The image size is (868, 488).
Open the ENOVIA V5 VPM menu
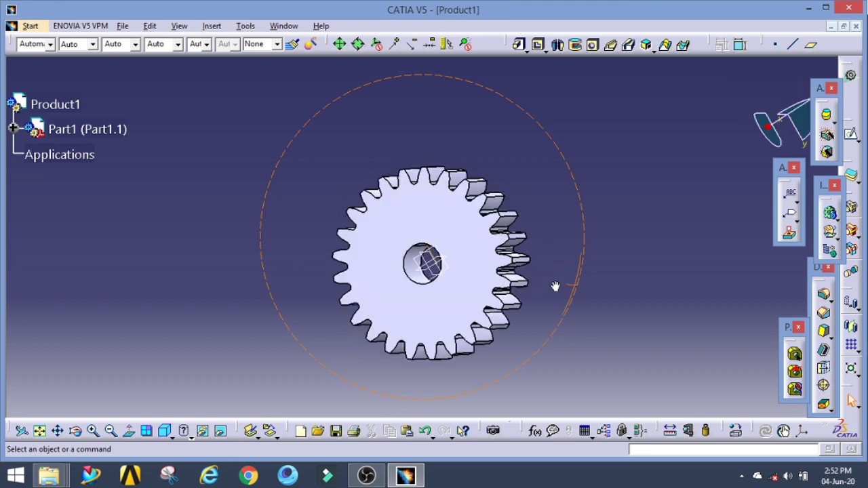[80, 26]
